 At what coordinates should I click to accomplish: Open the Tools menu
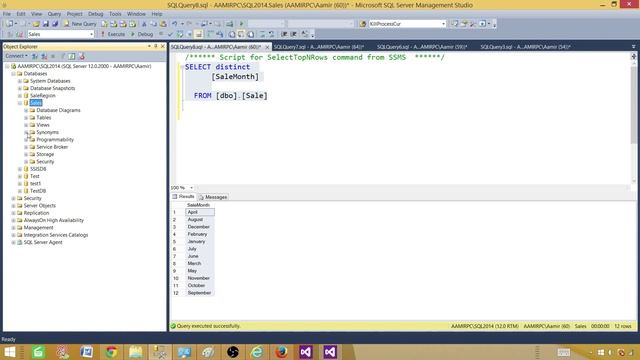click(115, 14)
